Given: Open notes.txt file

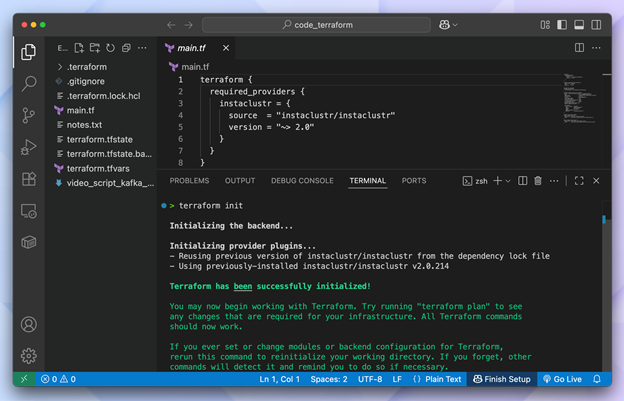Looking at the screenshot, I should pos(103,125).
